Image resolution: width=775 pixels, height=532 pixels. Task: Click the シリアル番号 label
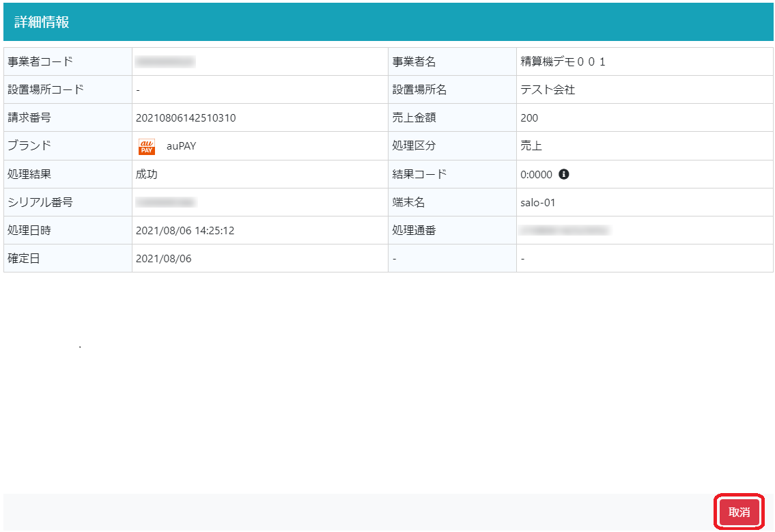pos(40,202)
